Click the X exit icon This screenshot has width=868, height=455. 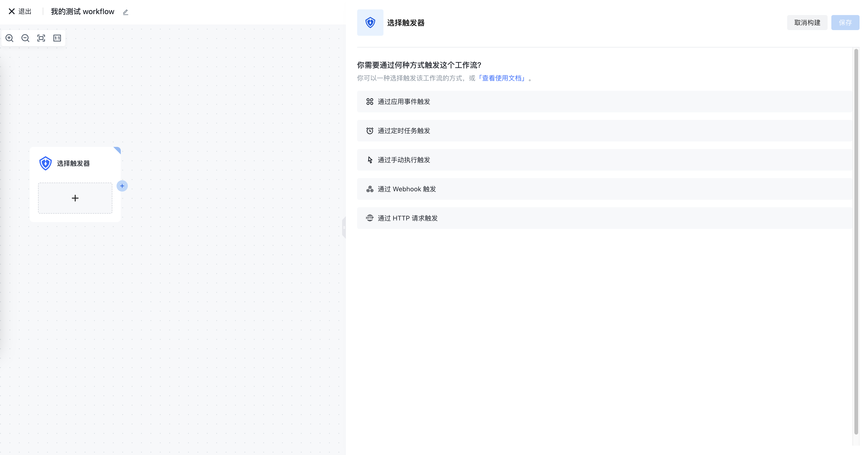click(12, 12)
